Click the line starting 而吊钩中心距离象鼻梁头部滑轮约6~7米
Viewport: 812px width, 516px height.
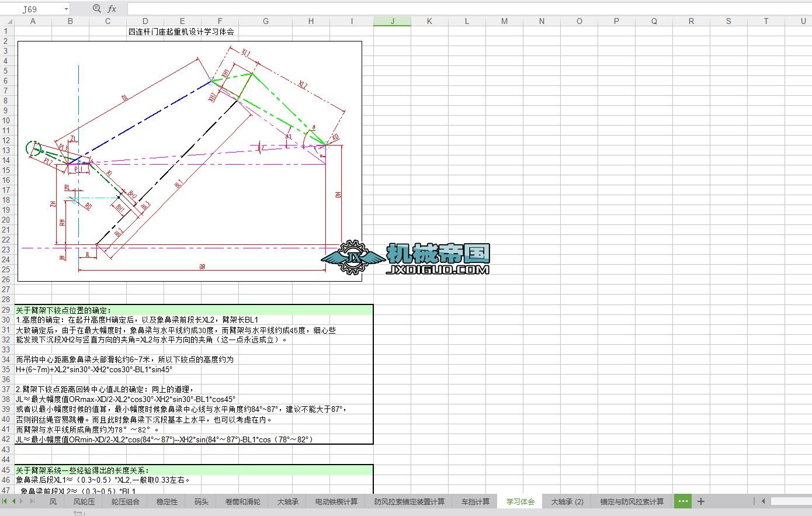(x=125, y=360)
